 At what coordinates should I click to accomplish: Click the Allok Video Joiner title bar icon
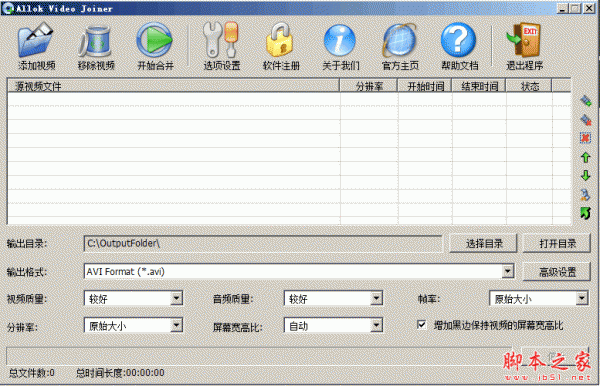coord(7,8)
